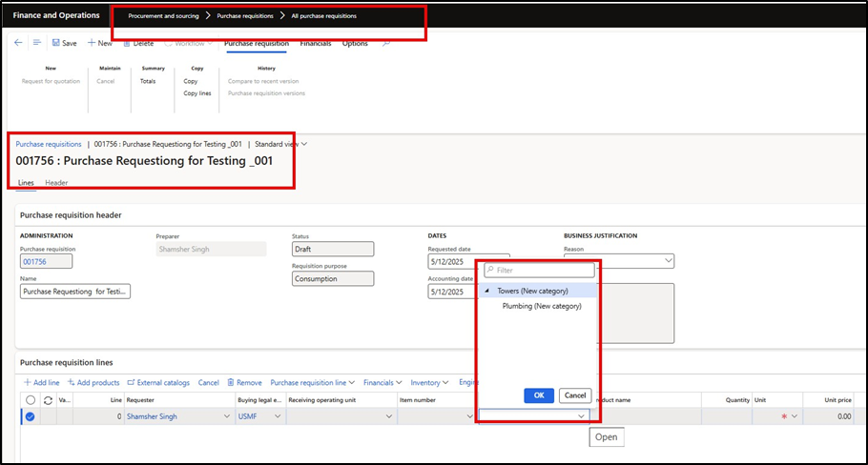Image resolution: width=868 pixels, height=465 pixels.
Task: Click the search magnifier in action bar
Action: click(386, 43)
